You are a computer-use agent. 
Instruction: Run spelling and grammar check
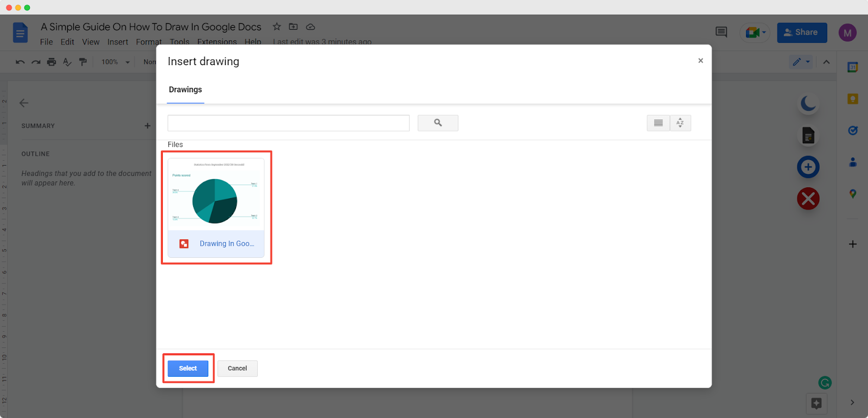coord(67,62)
